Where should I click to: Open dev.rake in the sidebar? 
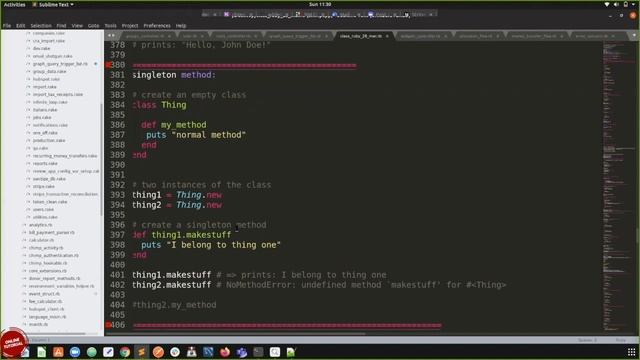coord(42,48)
